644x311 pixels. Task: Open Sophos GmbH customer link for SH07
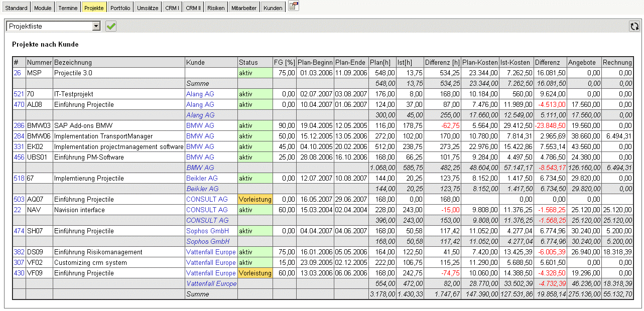[207, 231]
